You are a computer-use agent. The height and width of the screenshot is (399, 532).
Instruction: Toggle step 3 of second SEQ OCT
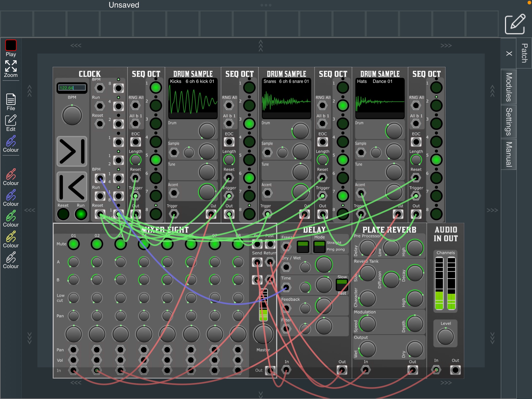pos(249,124)
